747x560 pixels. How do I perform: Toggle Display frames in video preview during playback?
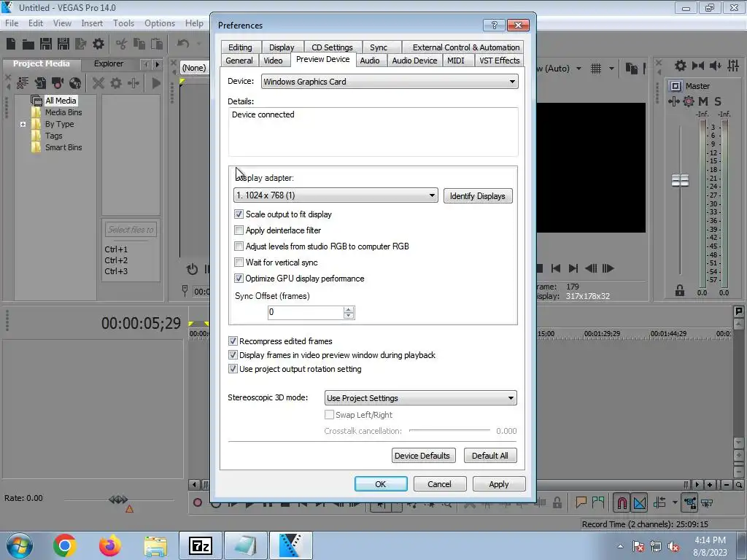[x=233, y=355]
